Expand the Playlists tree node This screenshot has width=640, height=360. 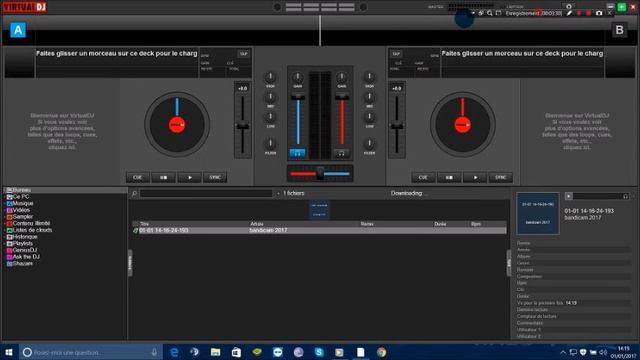pos(4,243)
